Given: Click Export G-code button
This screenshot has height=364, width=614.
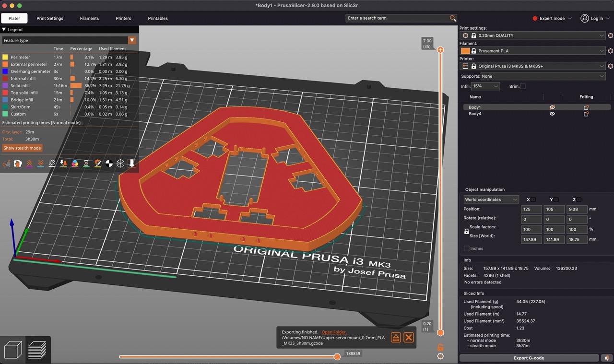Looking at the screenshot, I should pos(529,358).
